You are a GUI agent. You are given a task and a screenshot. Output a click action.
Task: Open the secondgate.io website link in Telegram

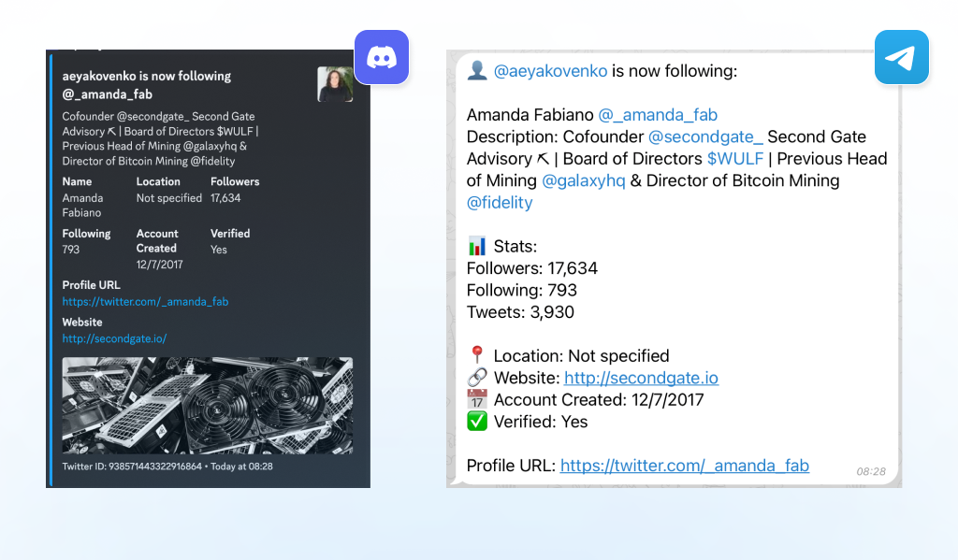click(641, 378)
